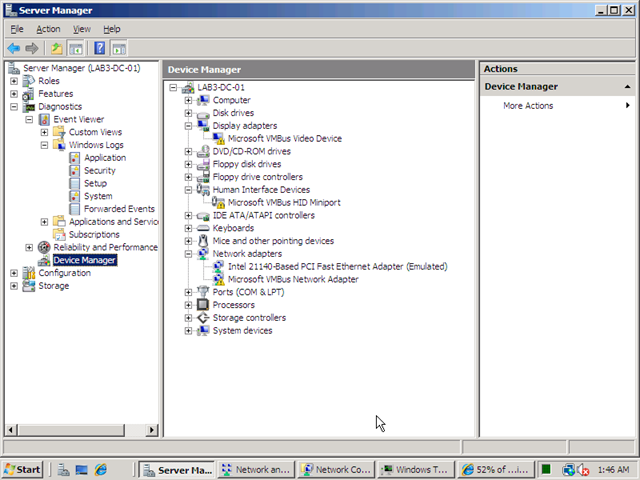Image resolution: width=640 pixels, height=480 pixels.
Task: Expand the Computer device category
Action: tap(188, 100)
